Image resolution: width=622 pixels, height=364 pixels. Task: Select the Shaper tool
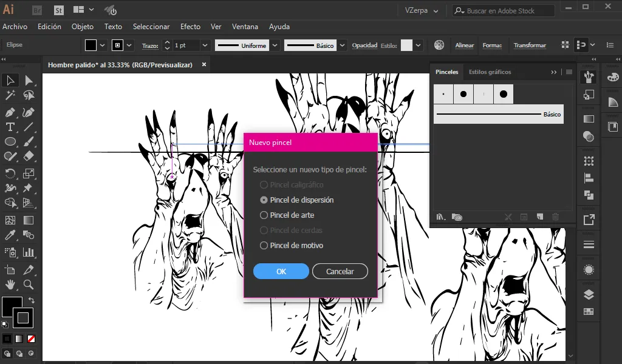[10, 157]
